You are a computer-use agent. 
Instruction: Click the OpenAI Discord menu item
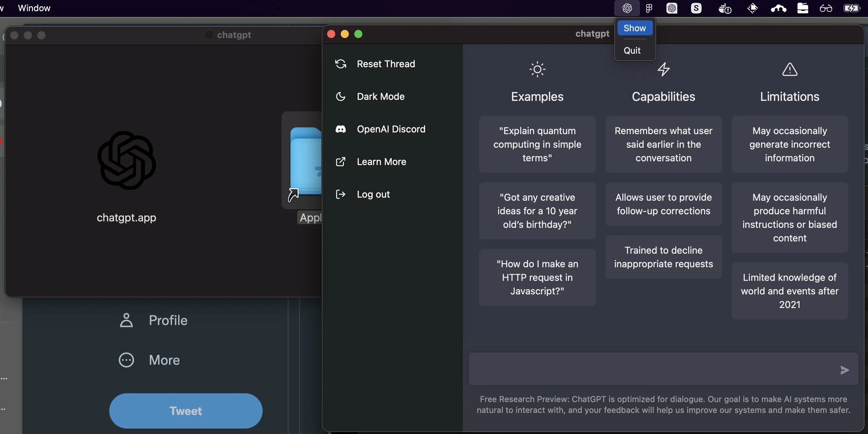pos(391,129)
